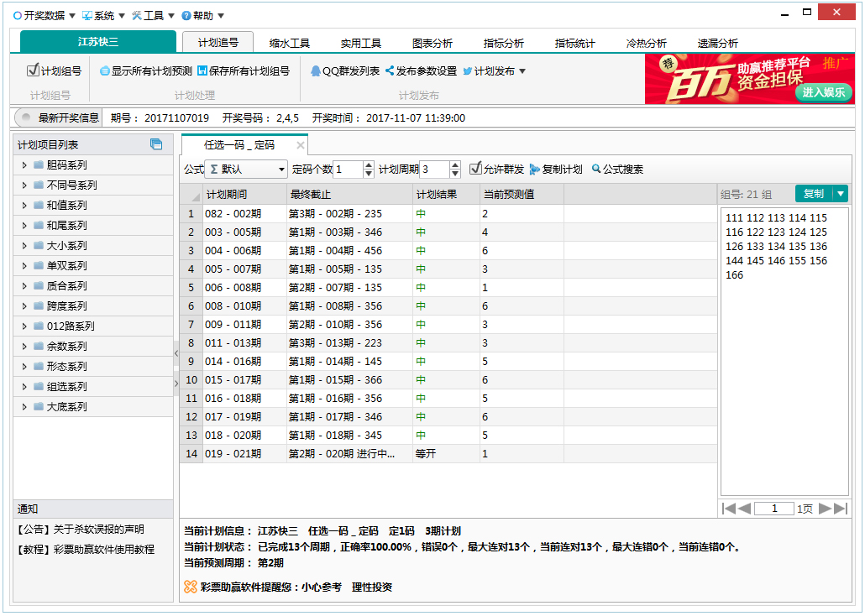The height and width of the screenshot is (616, 865).
Task: Toggle the 最新开奖信息 switch
Action: 25,117
